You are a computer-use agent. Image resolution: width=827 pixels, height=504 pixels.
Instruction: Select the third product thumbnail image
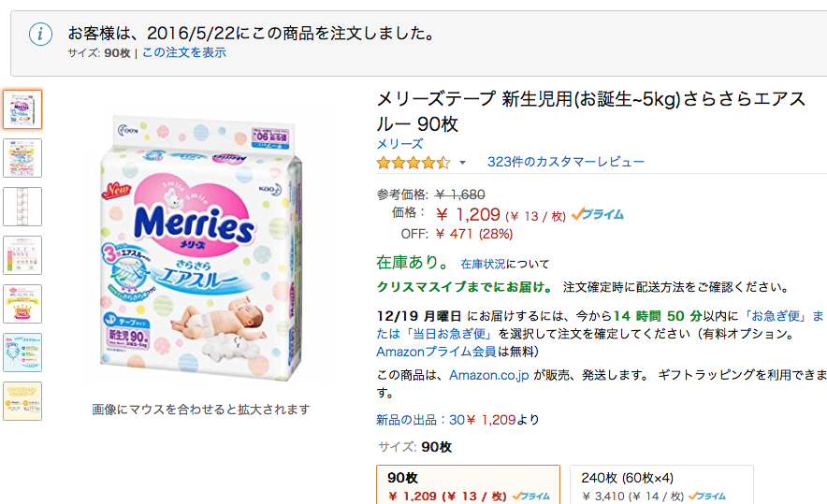pos(22,207)
